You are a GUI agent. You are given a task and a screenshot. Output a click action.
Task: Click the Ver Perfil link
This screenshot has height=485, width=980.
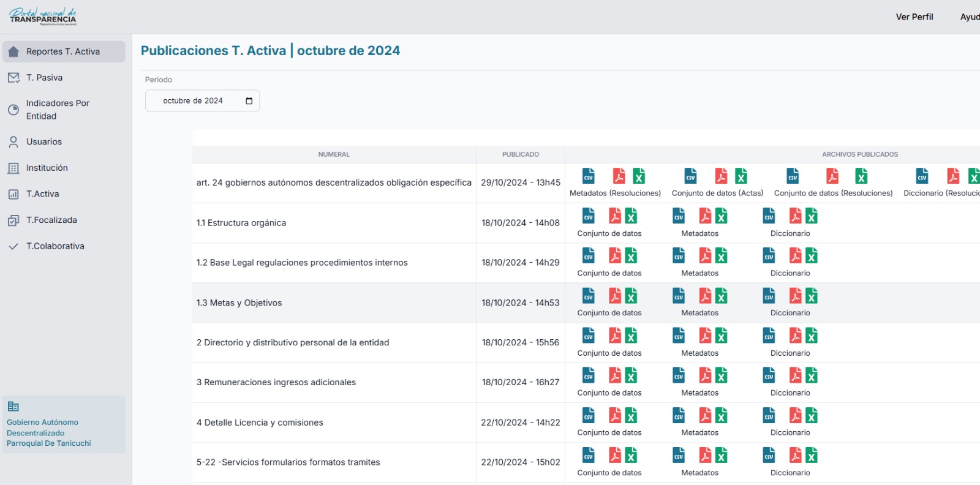[x=914, y=17]
